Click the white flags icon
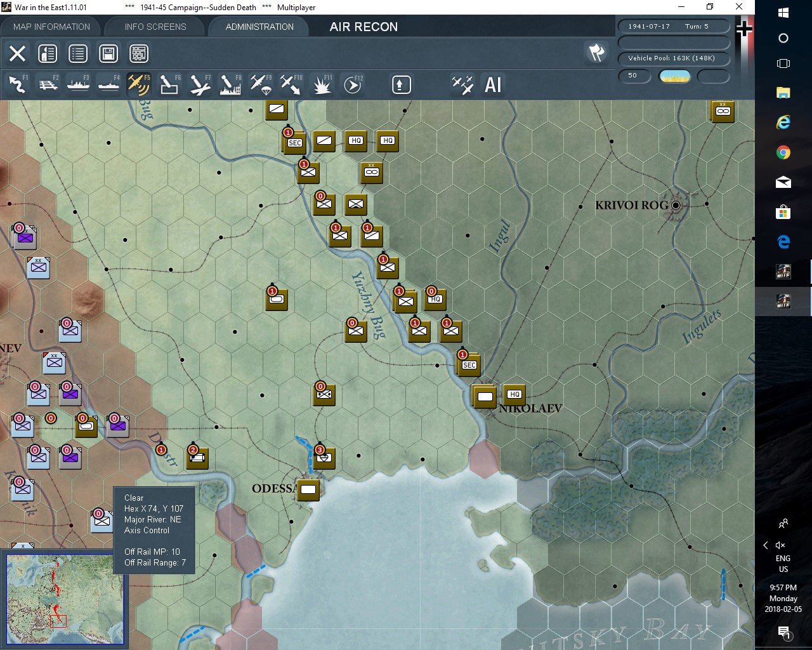The height and width of the screenshot is (650, 812). click(x=596, y=53)
